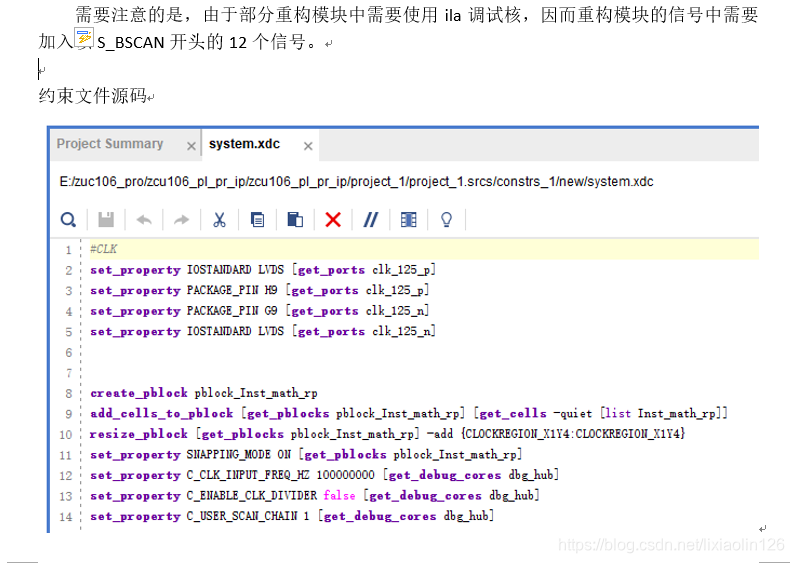Click the Search magnifier icon in editor toolbar
The image size is (794, 563).
68,220
